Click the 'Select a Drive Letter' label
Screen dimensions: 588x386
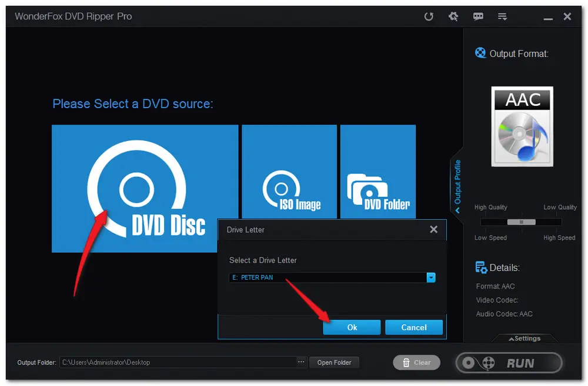[262, 260]
